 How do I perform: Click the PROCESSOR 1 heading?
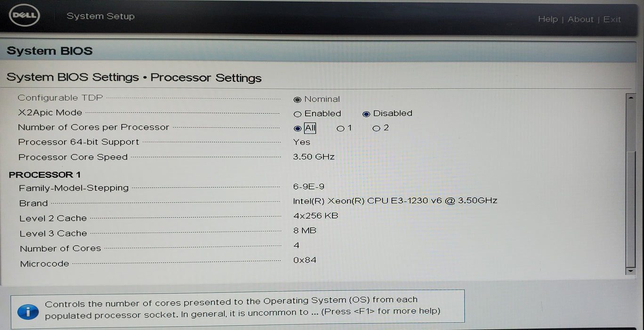(x=45, y=175)
